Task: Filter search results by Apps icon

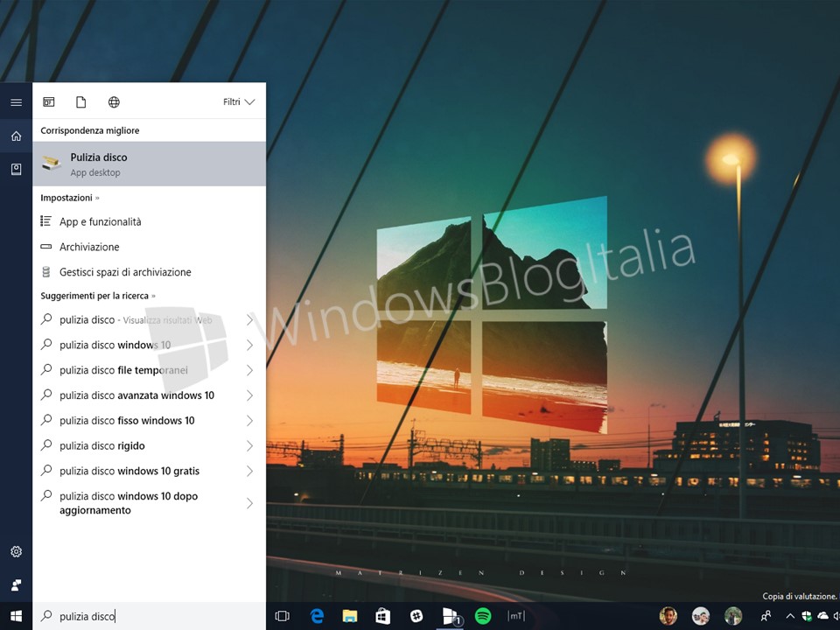Action: 49,102
